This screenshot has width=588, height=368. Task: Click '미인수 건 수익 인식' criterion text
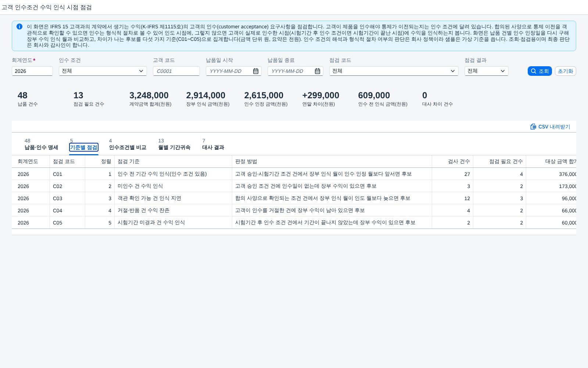point(140,186)
